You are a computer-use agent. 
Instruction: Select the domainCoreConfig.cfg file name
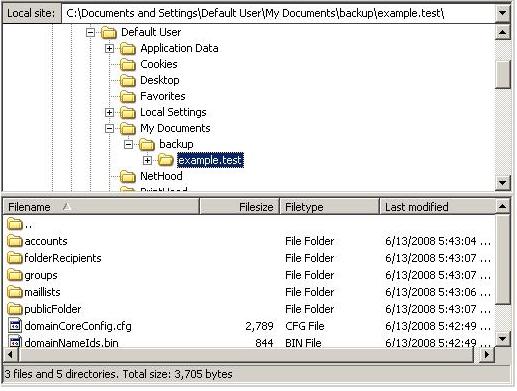78,326
